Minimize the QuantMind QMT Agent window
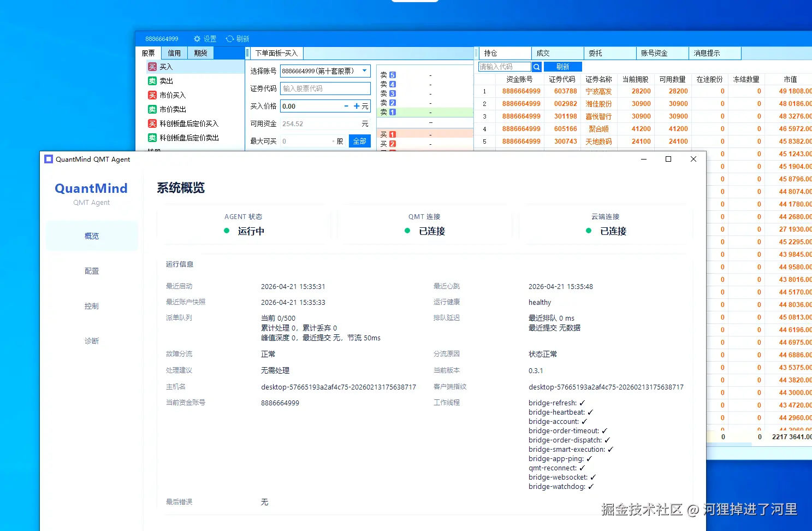 pyautogui.click(x=644, y=159)
